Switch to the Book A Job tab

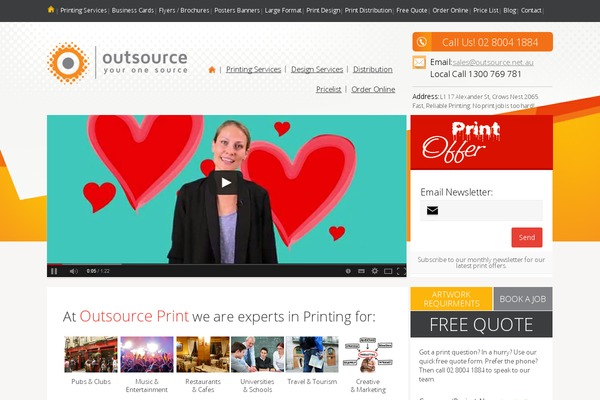pos(523,299)
